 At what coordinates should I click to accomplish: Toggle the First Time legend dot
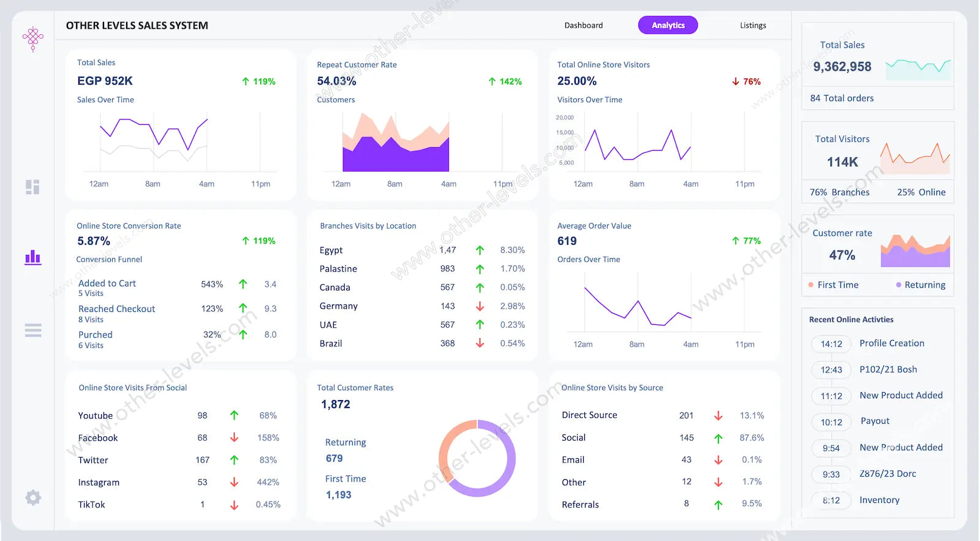[x=811, y=285]
